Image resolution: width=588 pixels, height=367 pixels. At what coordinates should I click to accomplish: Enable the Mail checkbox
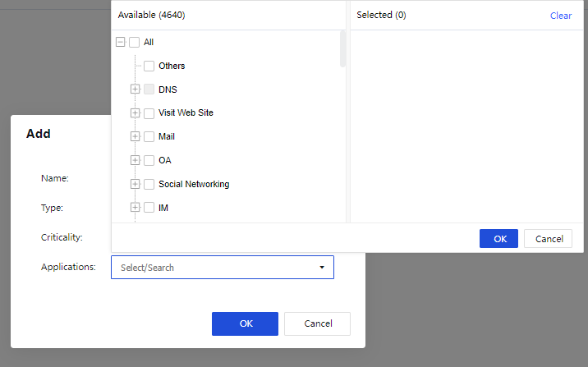tap(149, 136)
